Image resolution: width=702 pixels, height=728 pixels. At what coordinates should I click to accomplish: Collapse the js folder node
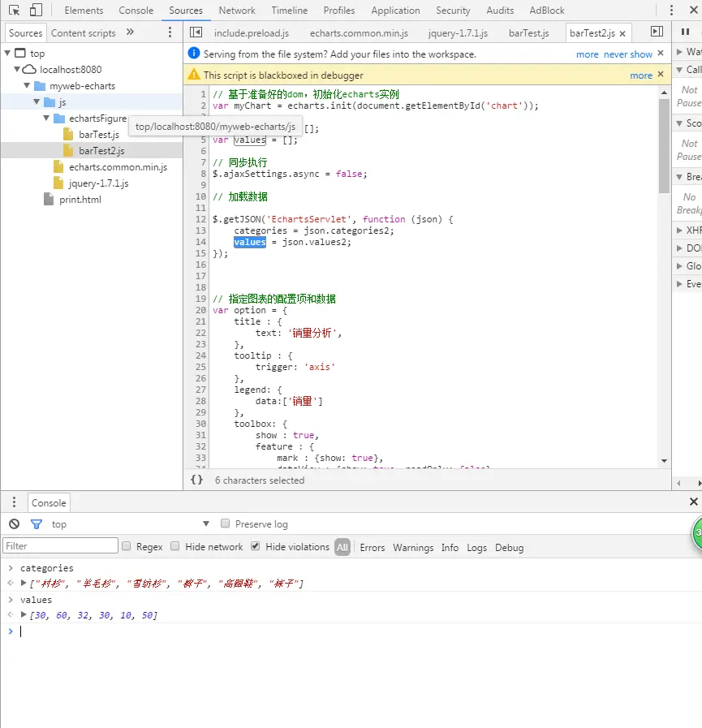tap(37, 101)
